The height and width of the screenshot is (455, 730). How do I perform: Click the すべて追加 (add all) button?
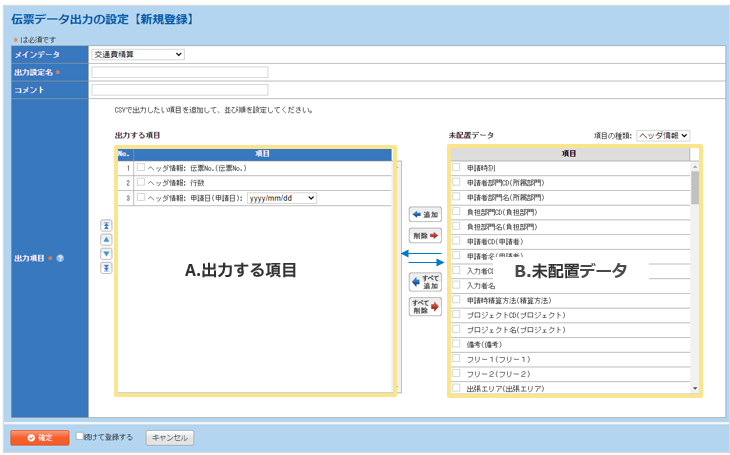(425, 282)
